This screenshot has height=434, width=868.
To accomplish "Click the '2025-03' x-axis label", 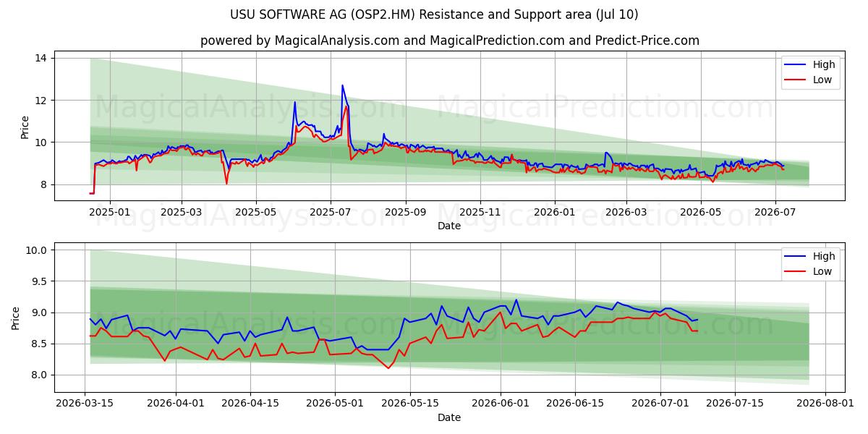I will (x=181, y=212).
